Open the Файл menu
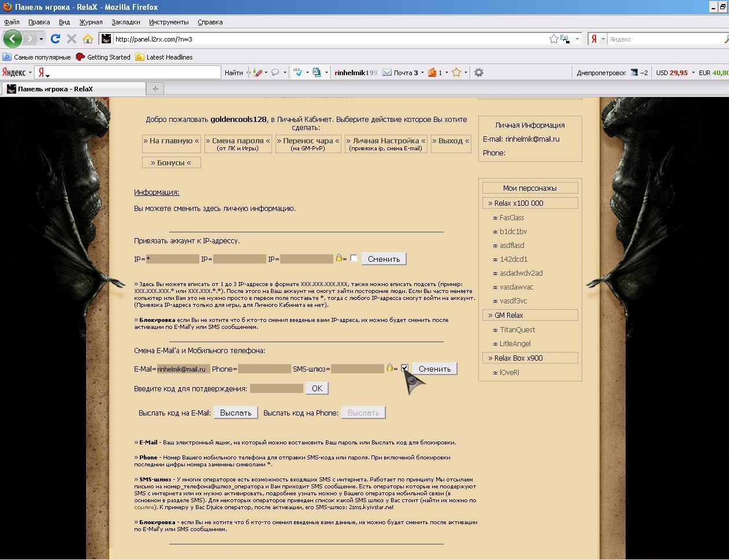Image resolution: width=729 pixels, height=560 pixels. [x=12, y=22]
